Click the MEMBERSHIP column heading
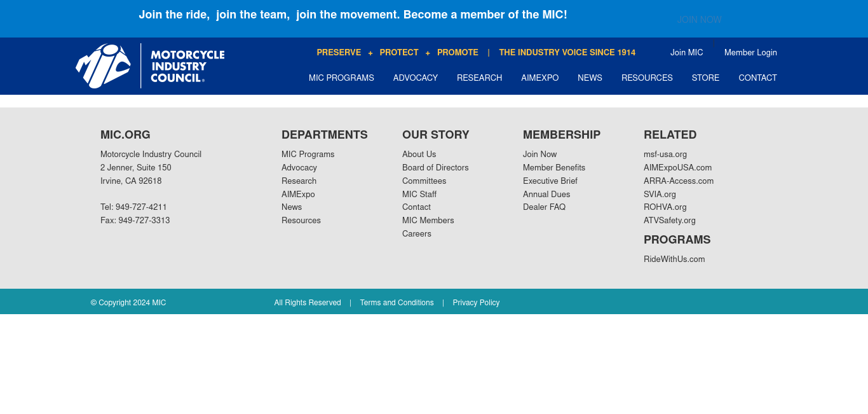The width and height of the screenshot is (868, 414). [562, 135]
